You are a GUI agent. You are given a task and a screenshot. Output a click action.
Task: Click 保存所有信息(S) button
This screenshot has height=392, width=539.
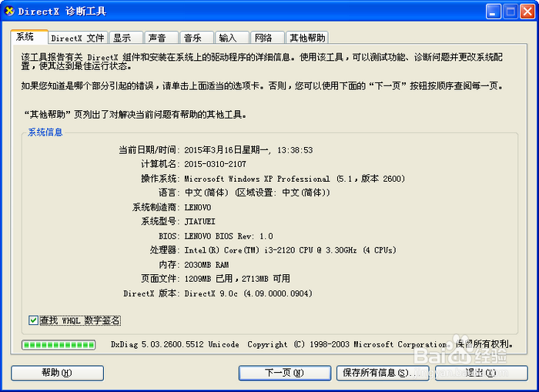click(383, 373)
